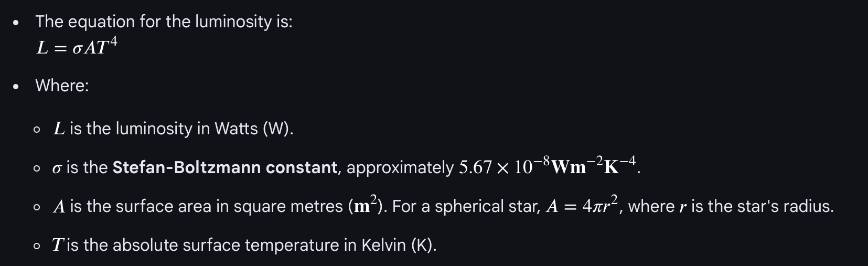Click the bold "Stefan-Boltzmann constant" text

point(225,167)
